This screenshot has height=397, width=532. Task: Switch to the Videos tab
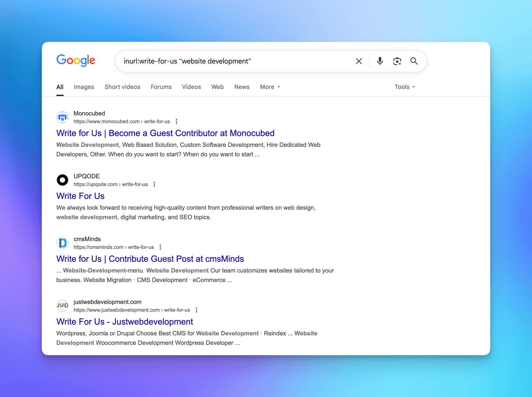(191, 87)
